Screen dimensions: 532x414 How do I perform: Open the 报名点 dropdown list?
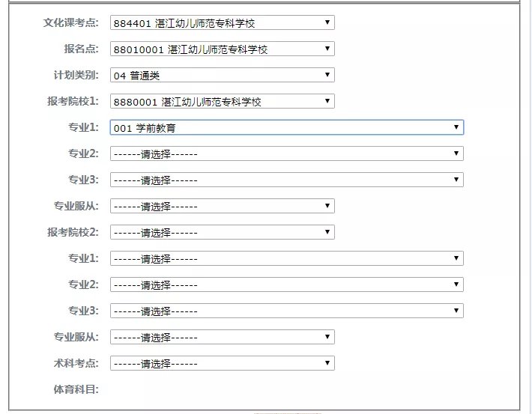coord(222,49)
